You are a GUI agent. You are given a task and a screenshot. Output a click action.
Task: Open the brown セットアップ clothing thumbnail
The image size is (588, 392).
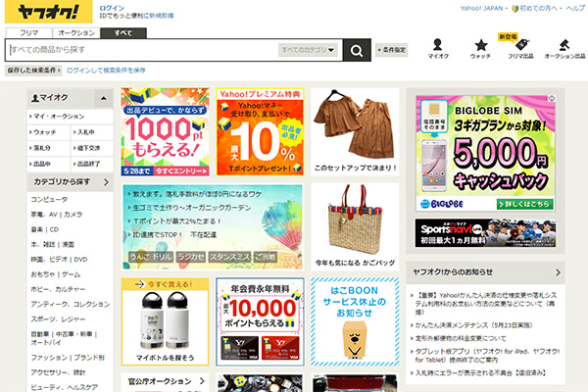coord(355,132)
